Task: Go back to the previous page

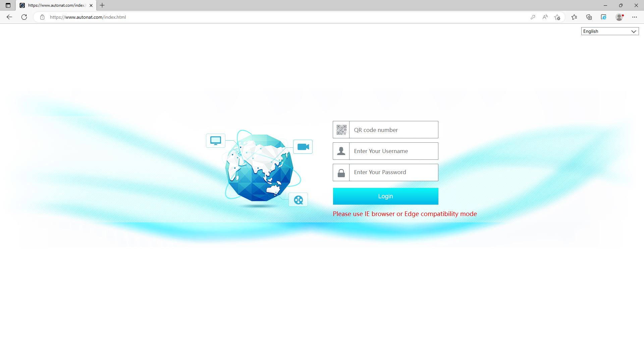Action: pos(9,17)
